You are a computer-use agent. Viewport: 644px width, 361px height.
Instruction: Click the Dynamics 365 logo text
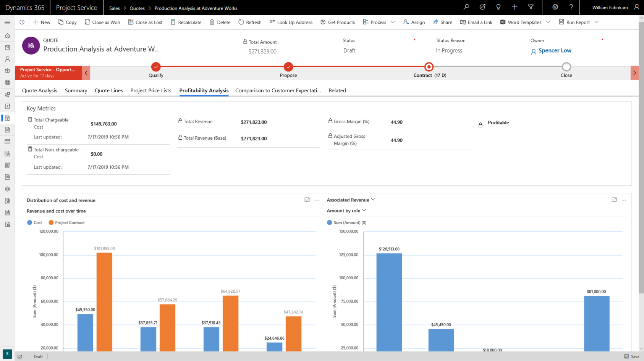point(25,8)
